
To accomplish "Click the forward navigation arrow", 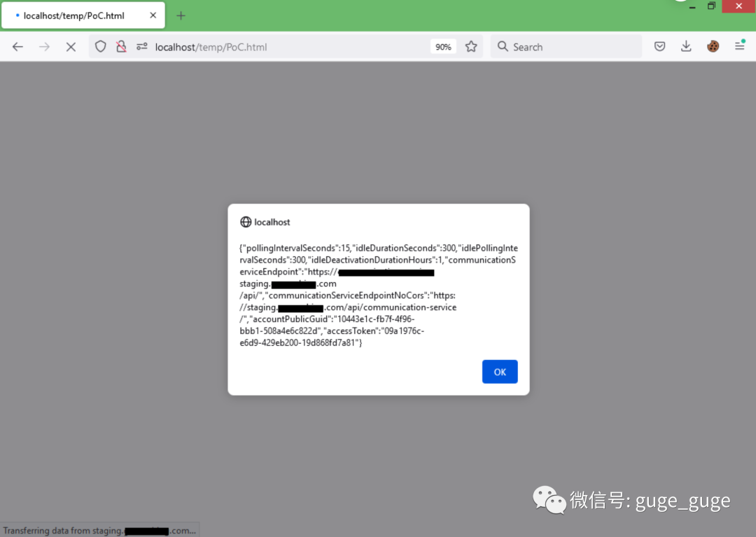I will 45,47.
